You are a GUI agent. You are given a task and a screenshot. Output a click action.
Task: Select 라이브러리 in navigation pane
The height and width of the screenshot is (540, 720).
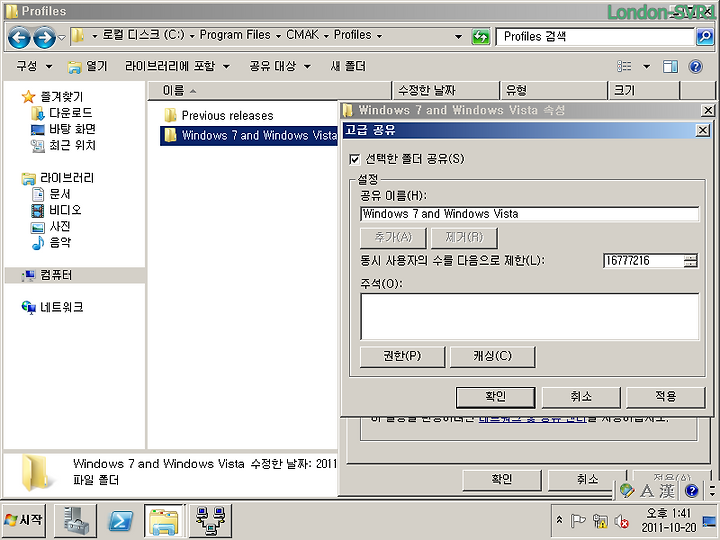(57, 178)
